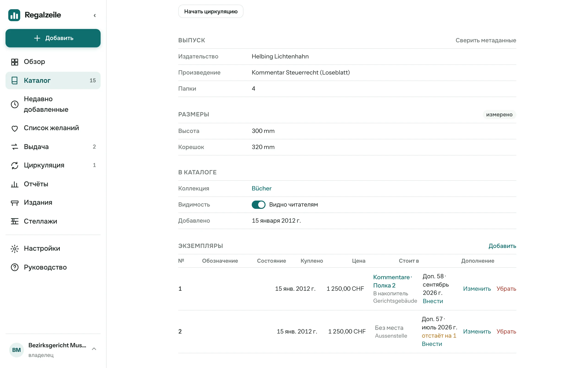Click Состояние column header
Screen dimensions: 588x368
point(271,261)
